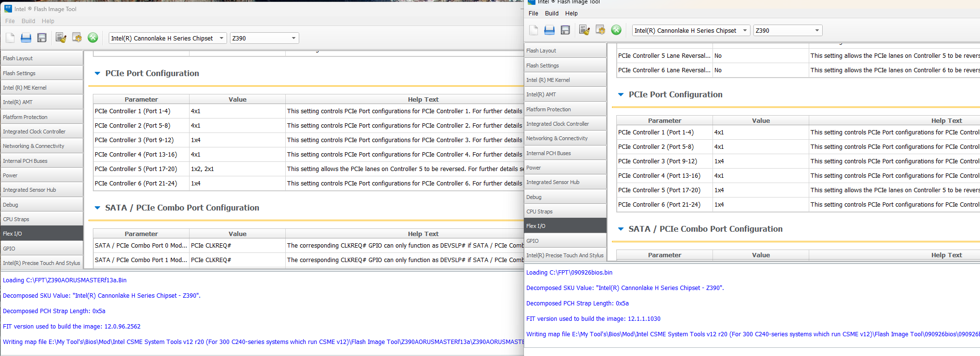Image resolution: width=980 pixels, height=356 pixels.
Task: Click green Build image icon in left window
Action: [x=93, y=38]
